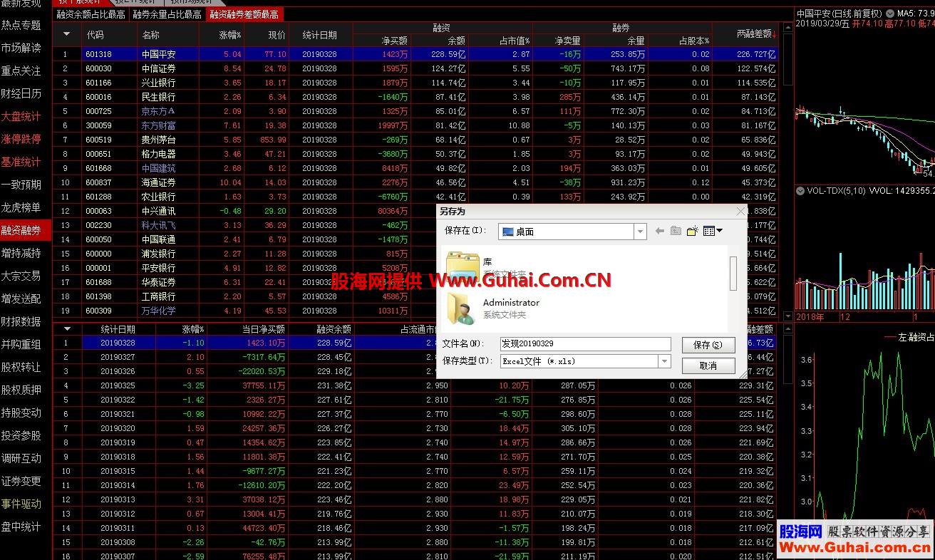This screenshot has width=935, height=560.
Task: Sort by the 现价 column header
Action: point(277,34)
